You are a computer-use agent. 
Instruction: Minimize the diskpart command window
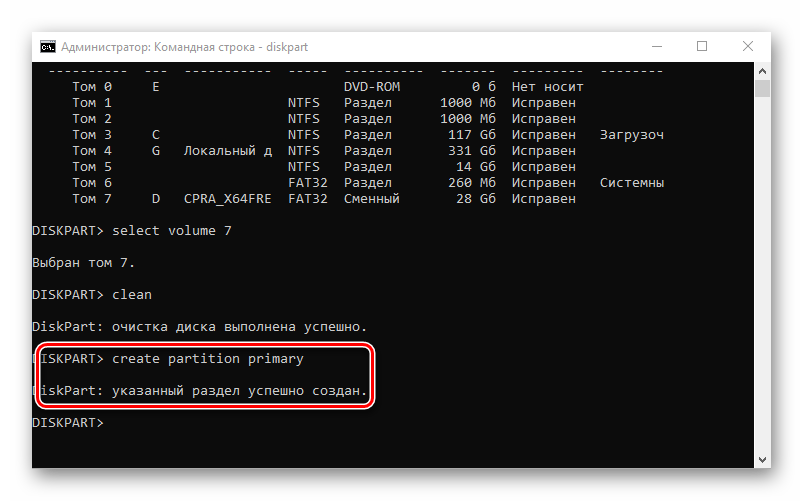[x=656, y=47]
